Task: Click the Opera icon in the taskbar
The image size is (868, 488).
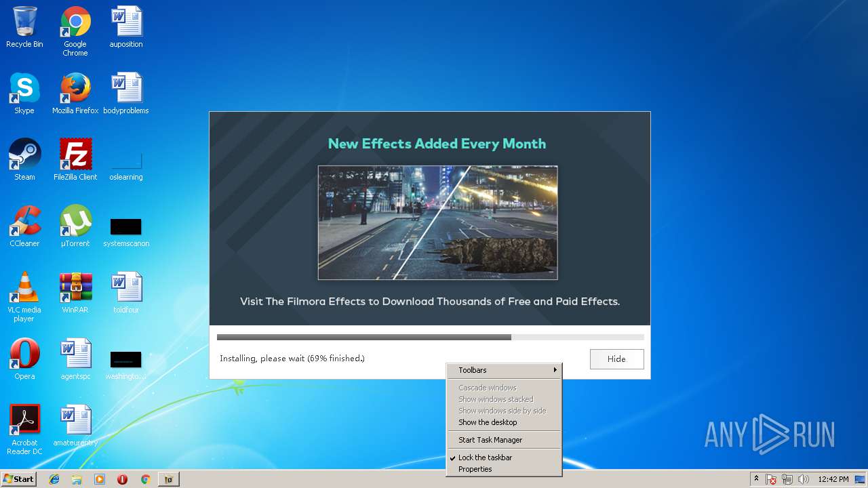Action: (x=122, y=479)
